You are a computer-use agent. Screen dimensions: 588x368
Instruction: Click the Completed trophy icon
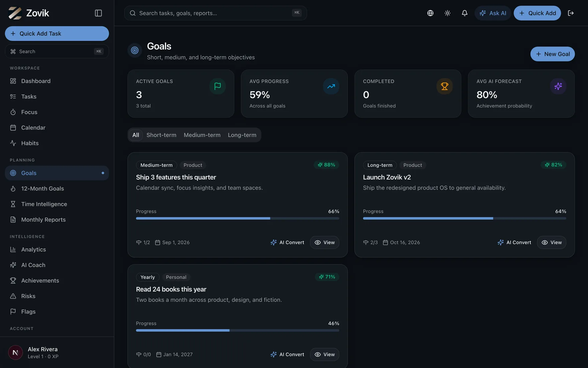click(x=445, y=86)
